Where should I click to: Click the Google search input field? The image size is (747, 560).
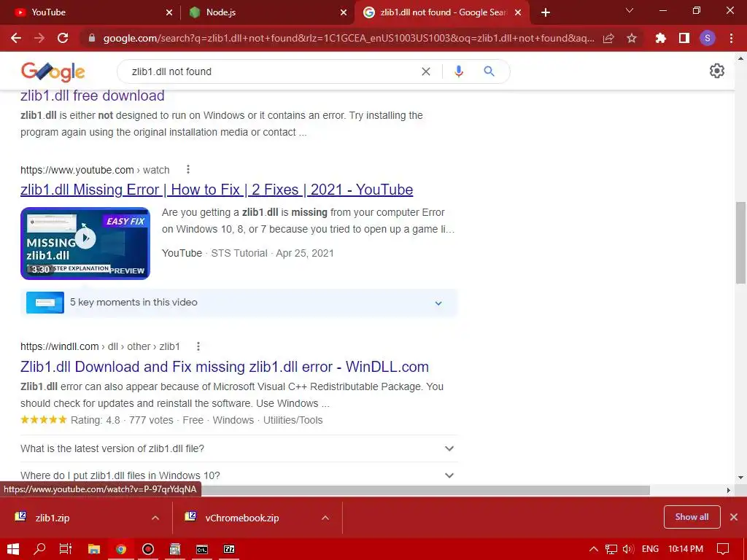(271, 71)
